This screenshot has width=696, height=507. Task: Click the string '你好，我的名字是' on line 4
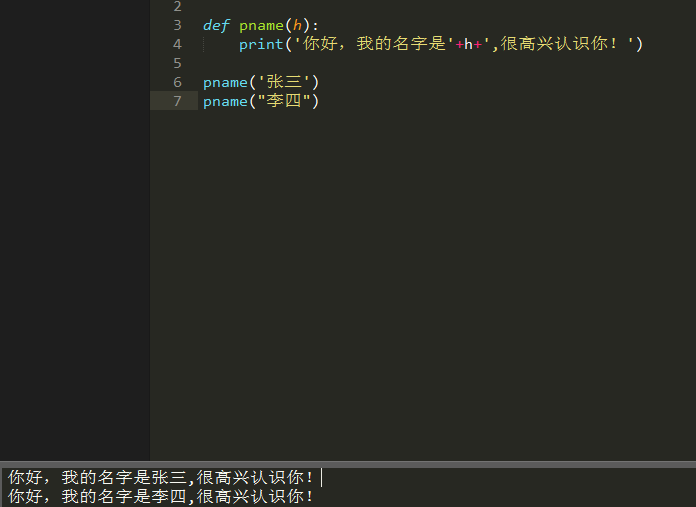[373, 44]
